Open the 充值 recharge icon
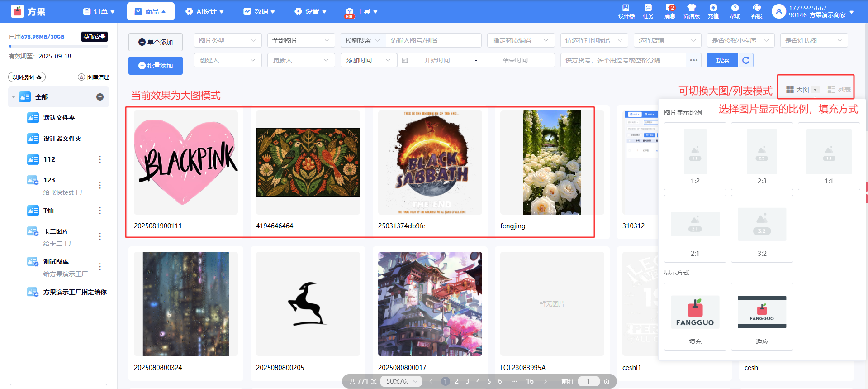The height and width of the screenshot is (389, 868). [713, 11]
